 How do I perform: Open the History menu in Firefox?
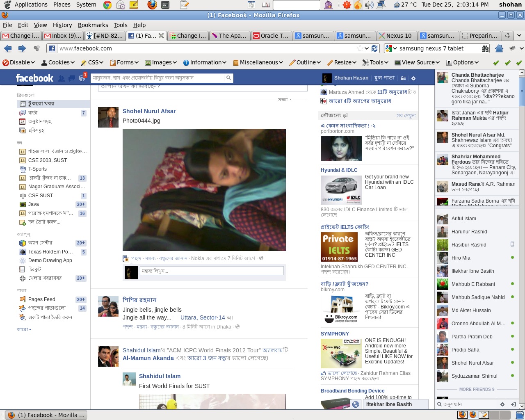(62, 25)
